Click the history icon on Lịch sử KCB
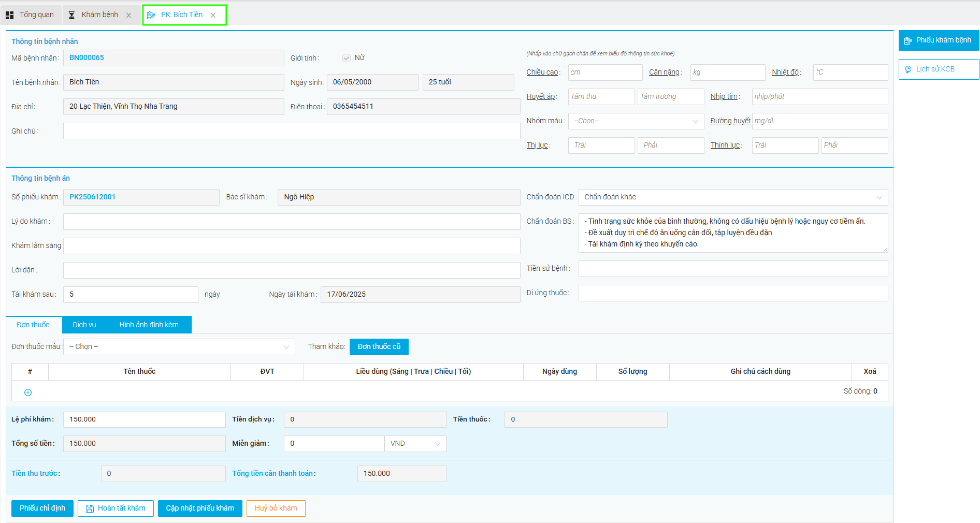 [x=908, y=69]
